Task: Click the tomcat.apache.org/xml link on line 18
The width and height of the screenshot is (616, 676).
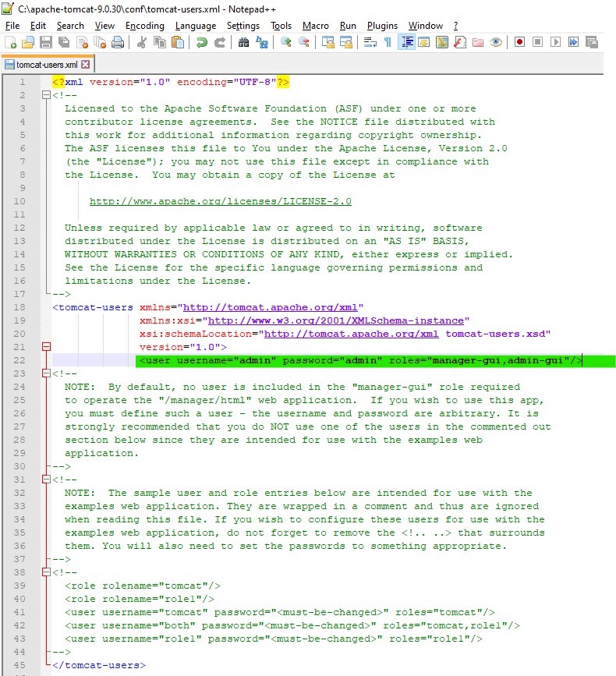Action: [x=271, y=307]
